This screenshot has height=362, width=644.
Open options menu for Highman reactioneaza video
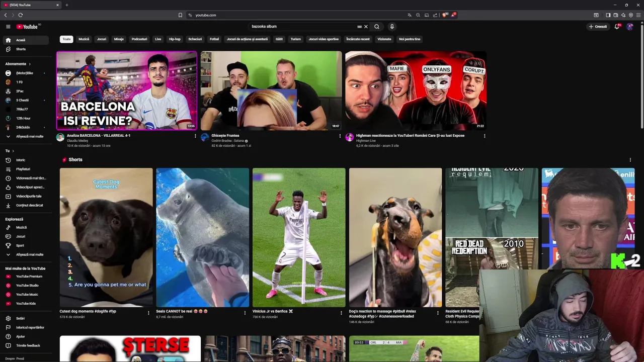[485, 136]
